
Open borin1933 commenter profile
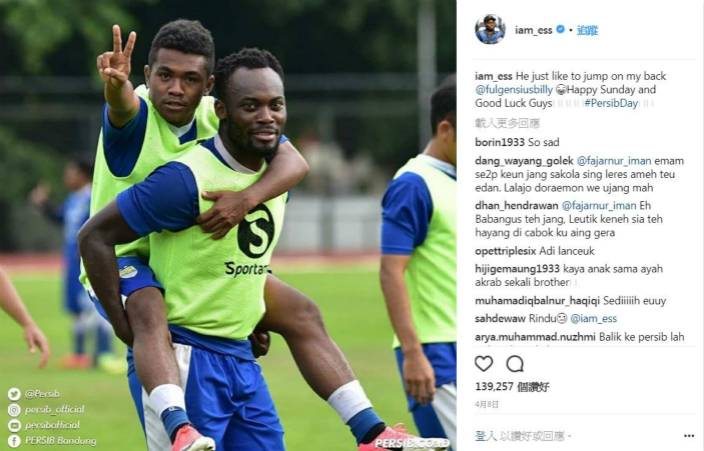[x=500, y=142]
